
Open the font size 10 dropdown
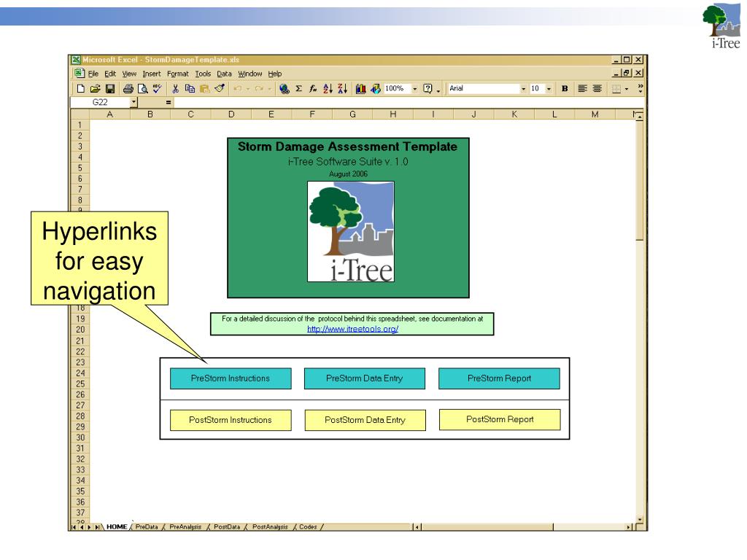[x=549, y=88]
